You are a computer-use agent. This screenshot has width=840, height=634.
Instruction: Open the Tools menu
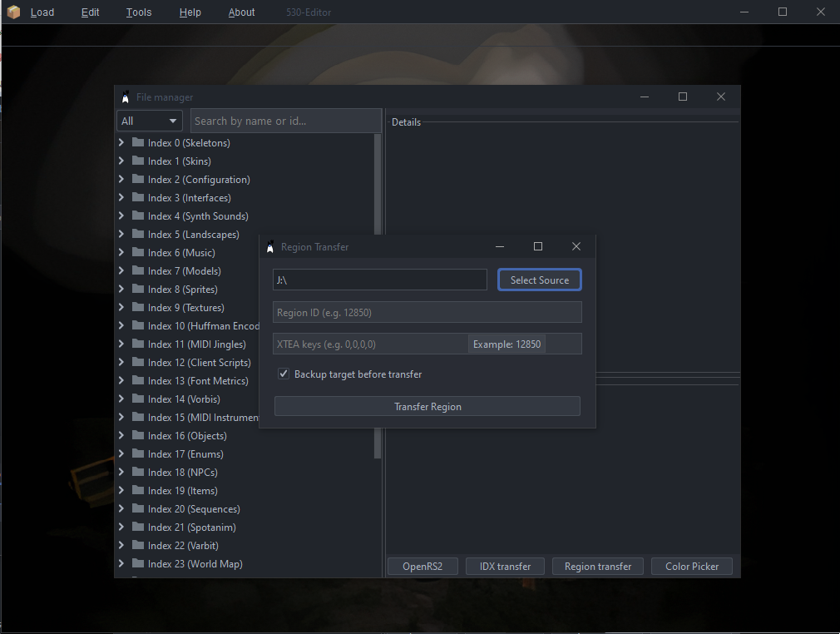tap(139, 12)
